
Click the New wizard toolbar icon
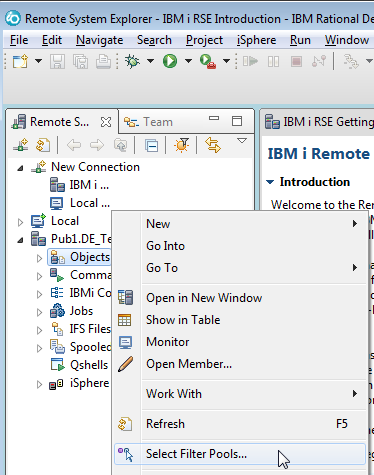[20, 61]
